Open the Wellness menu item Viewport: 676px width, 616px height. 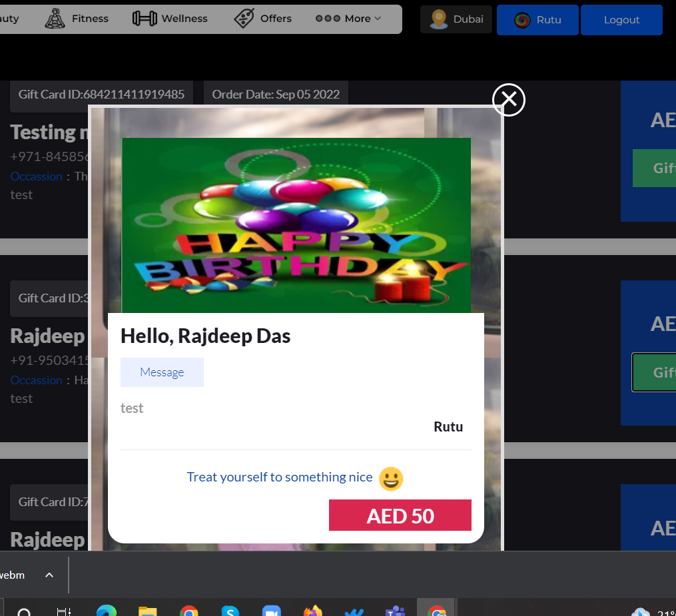point(184,19)
